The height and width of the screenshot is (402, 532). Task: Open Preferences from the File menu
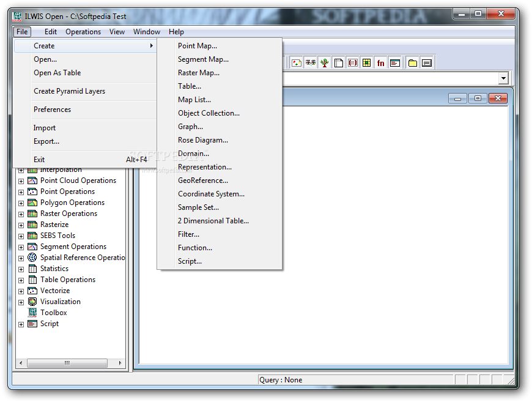coord(85,110)
